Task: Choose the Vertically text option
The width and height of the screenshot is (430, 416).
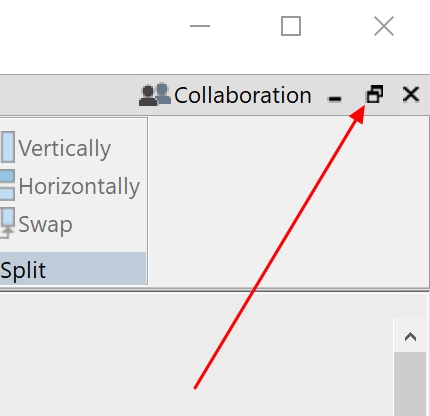Action: click(65, 148)
